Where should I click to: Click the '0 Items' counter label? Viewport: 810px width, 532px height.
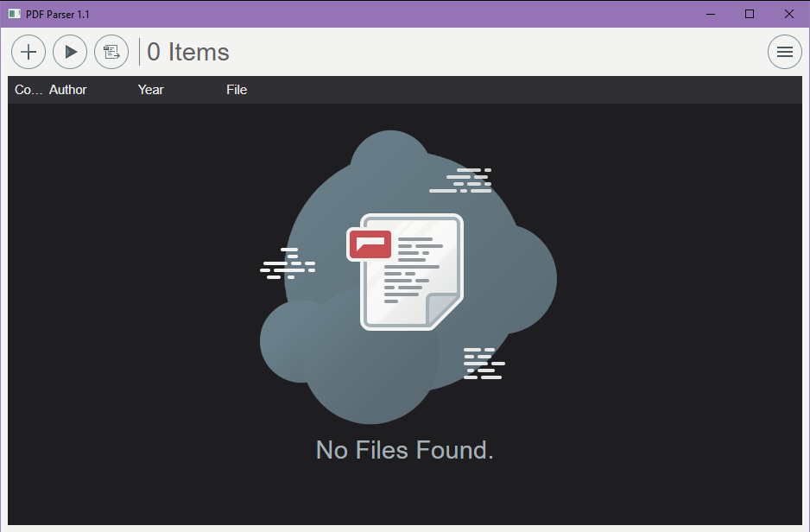pyautogui.click(x=188, y=52)
